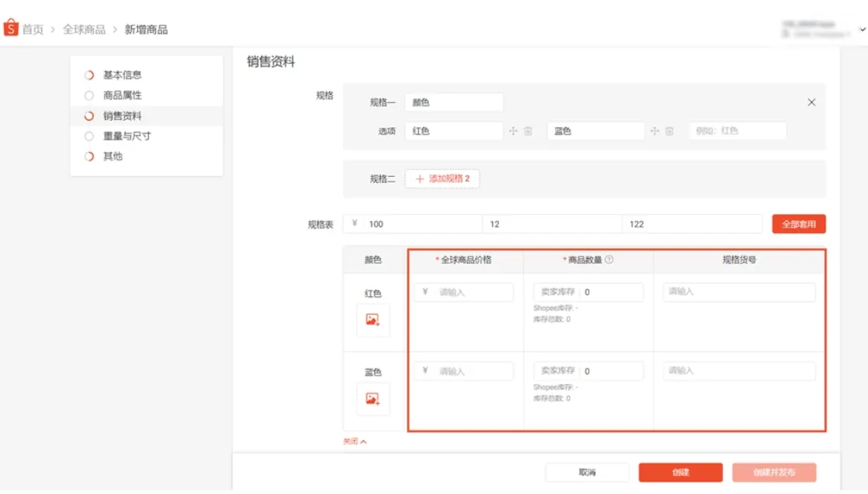
Task: Click the Shopee logo icon
Action: pyautogui.click(x=11, y=28)
